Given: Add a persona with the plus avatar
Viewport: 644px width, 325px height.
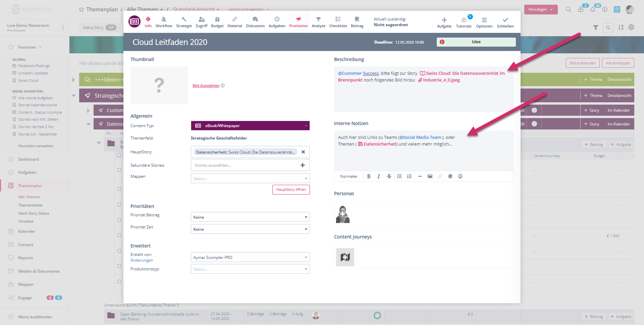Looking at the screenshot, I should click(x=342, y=214).
